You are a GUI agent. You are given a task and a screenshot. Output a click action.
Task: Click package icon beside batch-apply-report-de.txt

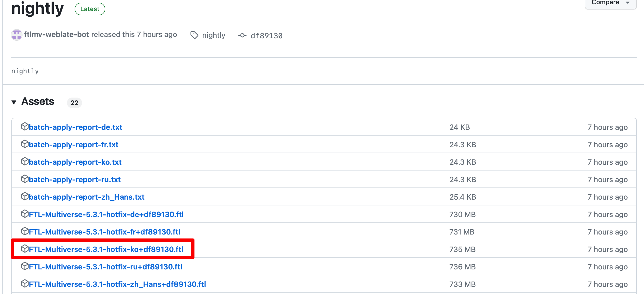tap(25, 127)
